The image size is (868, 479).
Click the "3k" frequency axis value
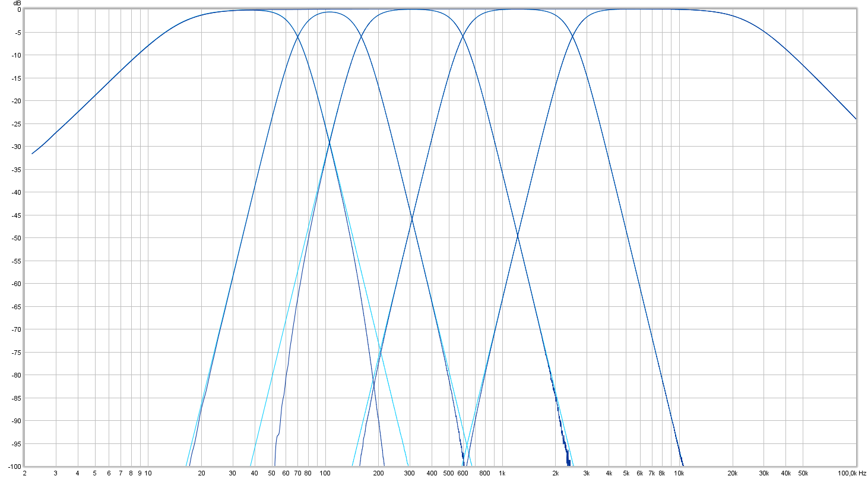[x=587, y=474]
